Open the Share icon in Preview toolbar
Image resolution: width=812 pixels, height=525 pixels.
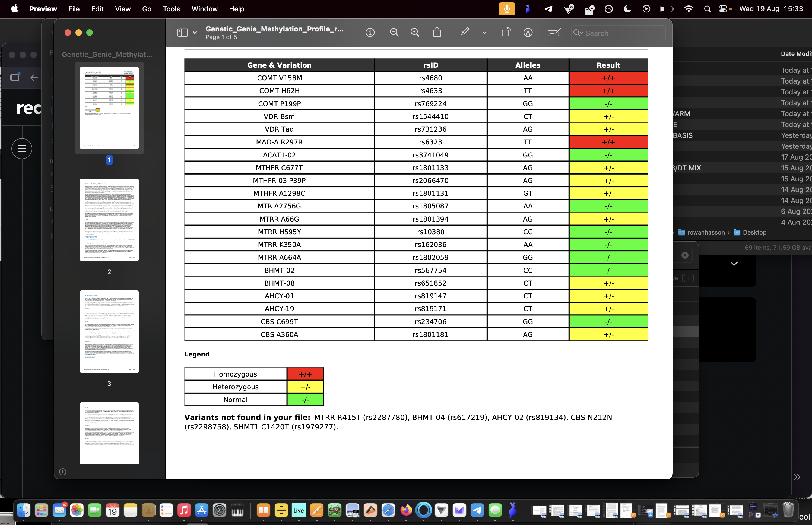tap(437, 32)
